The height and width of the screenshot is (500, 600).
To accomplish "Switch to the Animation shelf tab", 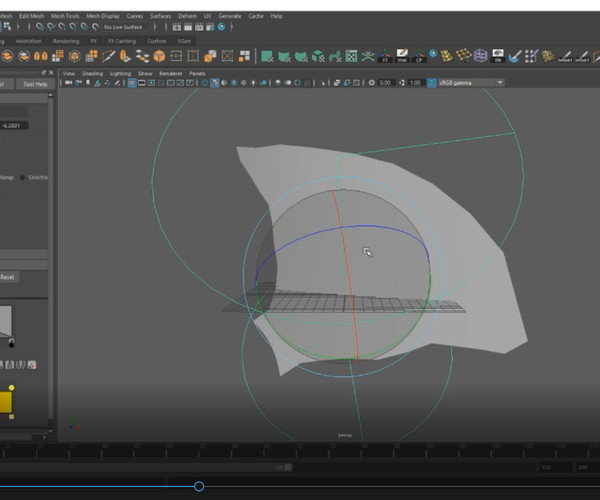I will pyautogui.click(x=29, y=41).
